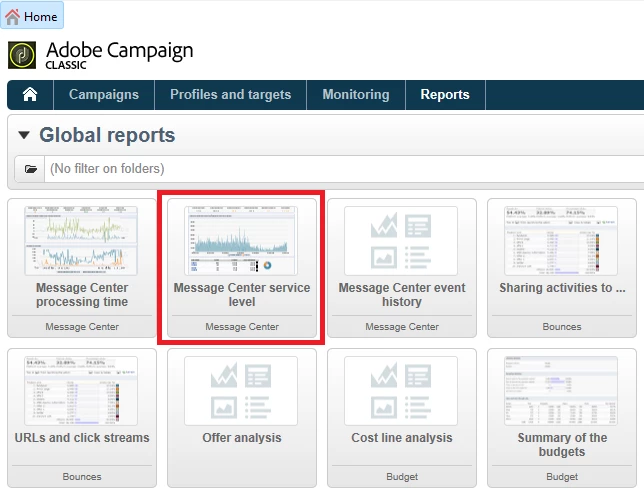Open the Monitoring section
Screen dimensions: 644x499
pos(356,94)
